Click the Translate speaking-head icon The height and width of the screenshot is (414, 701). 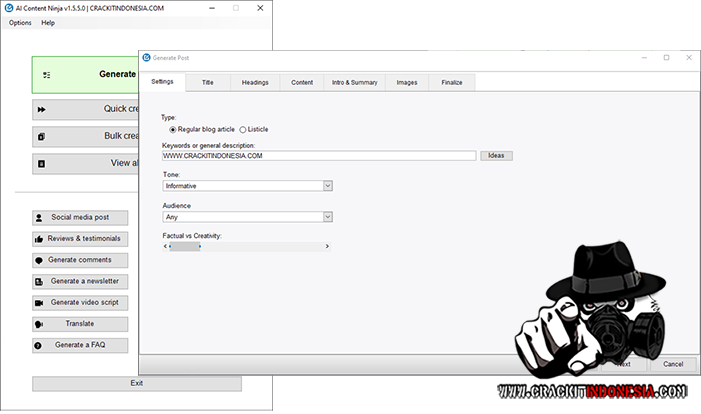39,324
